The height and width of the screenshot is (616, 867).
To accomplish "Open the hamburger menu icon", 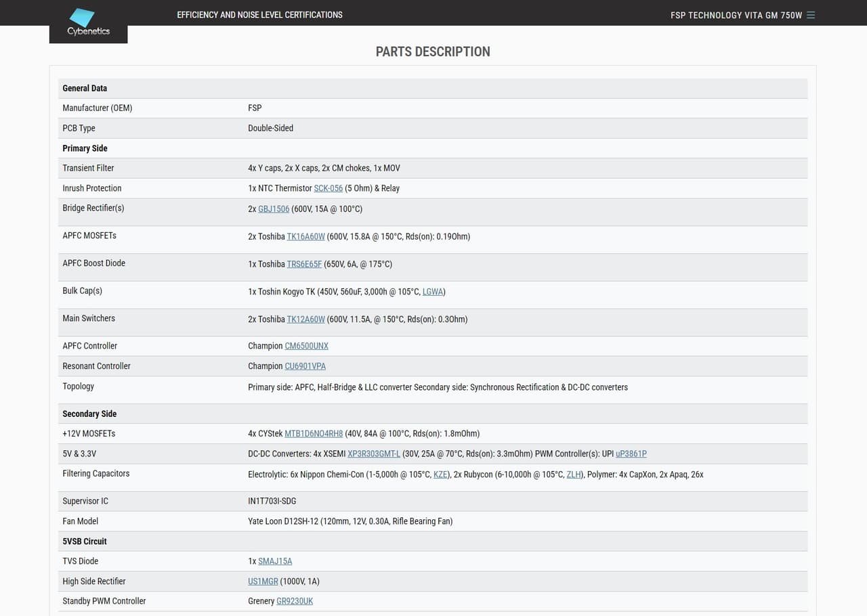I will click(x=811, y=15).
